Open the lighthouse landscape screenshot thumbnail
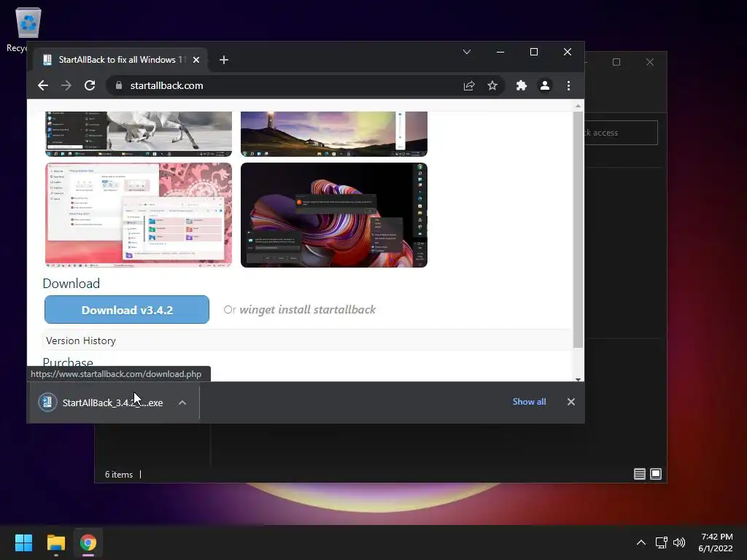This screenshot has width=747, height=560. point(334,134)
